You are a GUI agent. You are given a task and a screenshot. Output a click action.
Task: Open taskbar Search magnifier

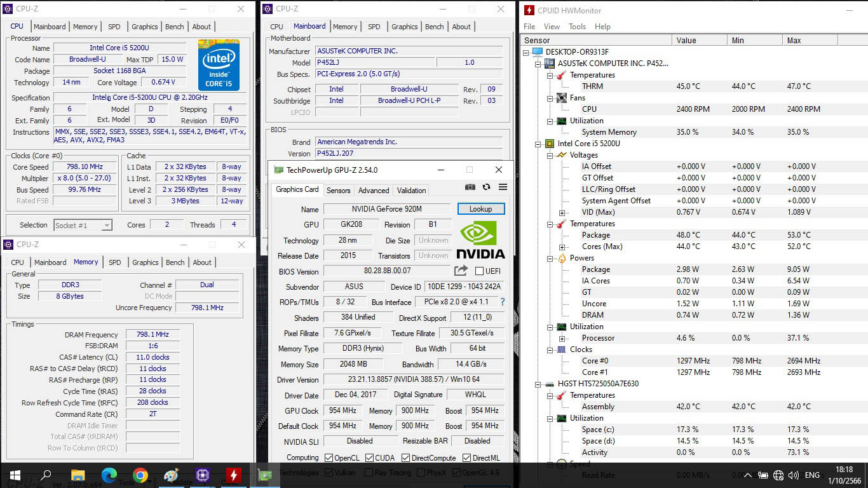pyautogui.click(x=46, y=475)
